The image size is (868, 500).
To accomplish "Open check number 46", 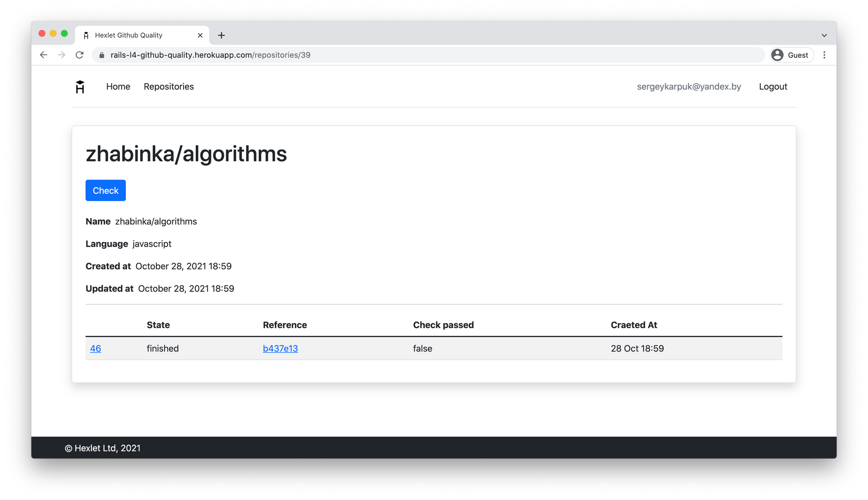I will click(x=95, y=348).
